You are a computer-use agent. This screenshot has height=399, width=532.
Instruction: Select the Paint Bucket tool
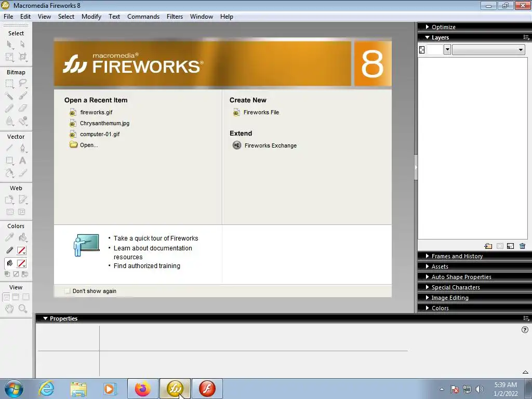(22, 237)
